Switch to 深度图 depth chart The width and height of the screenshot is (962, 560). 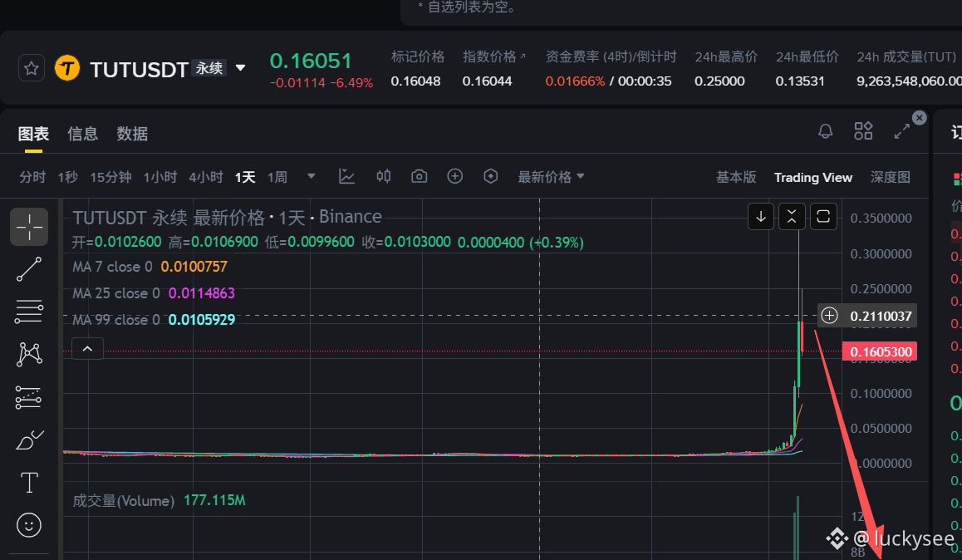click(891, 177)
